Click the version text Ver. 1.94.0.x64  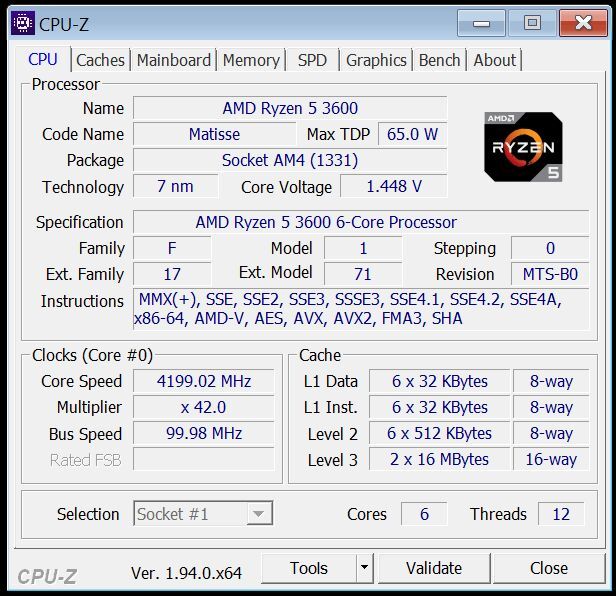click(186, 573)
